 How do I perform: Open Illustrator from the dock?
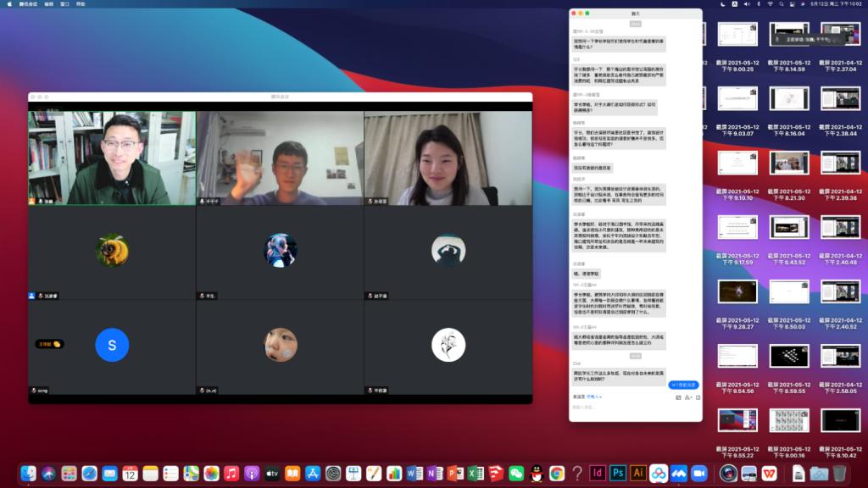tap(638, 473)
